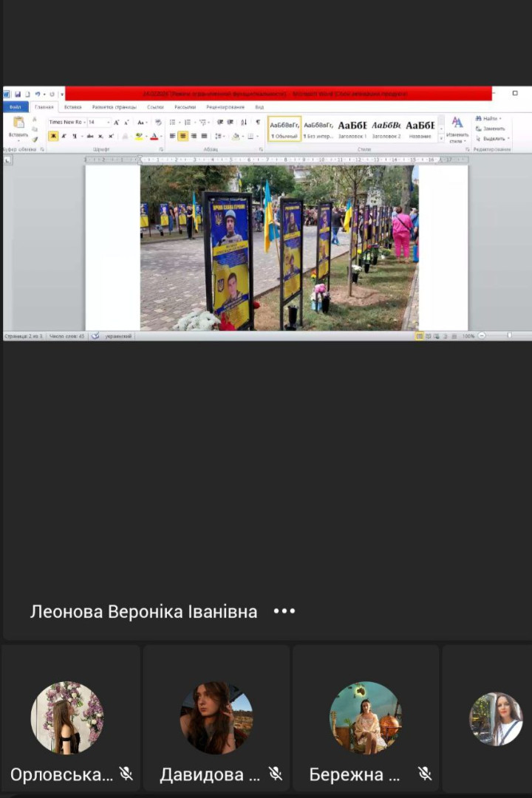Viewport: 532px width, 798px height.
Task: Click the zoom slider in status bar
Action: coord(508,336)
